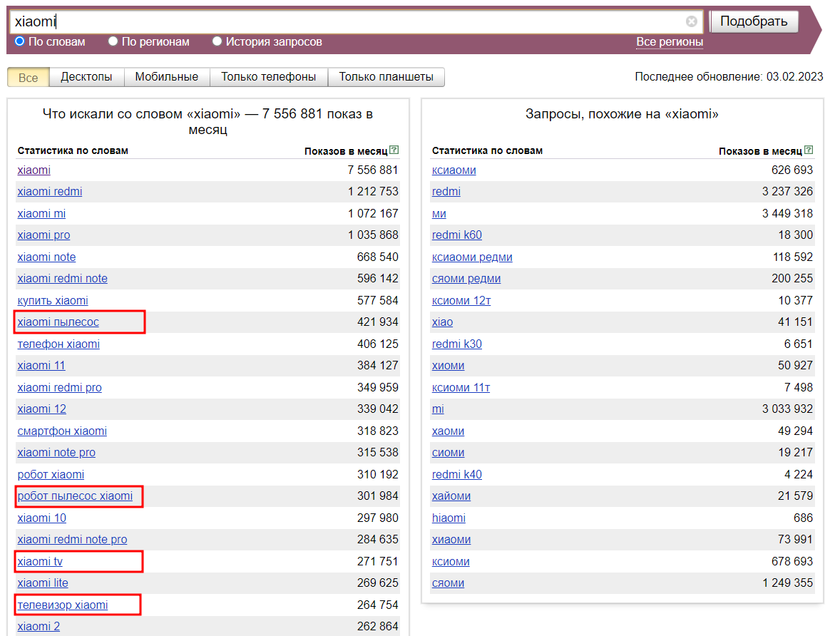Select the 'Запросы, похожие на «xiaomi»' heading
Image resolution: width=840 pixels, height=636 pixels.
click(622, 114)
